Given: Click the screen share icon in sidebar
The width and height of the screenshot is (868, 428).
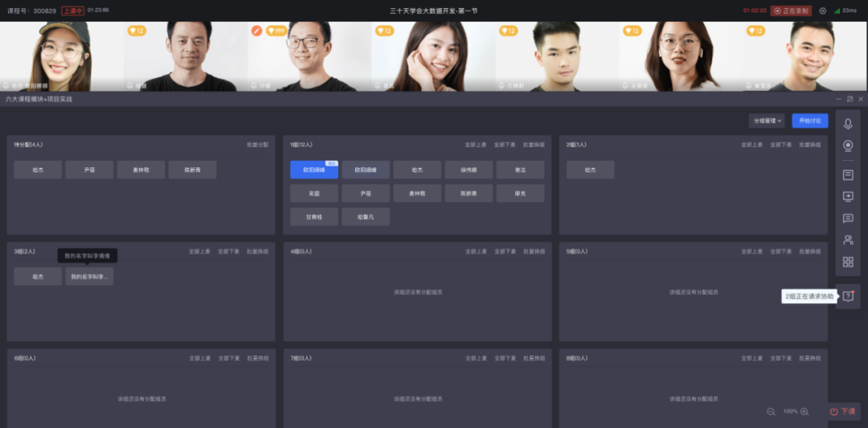Looking at the screenshot, I should 848,196.
